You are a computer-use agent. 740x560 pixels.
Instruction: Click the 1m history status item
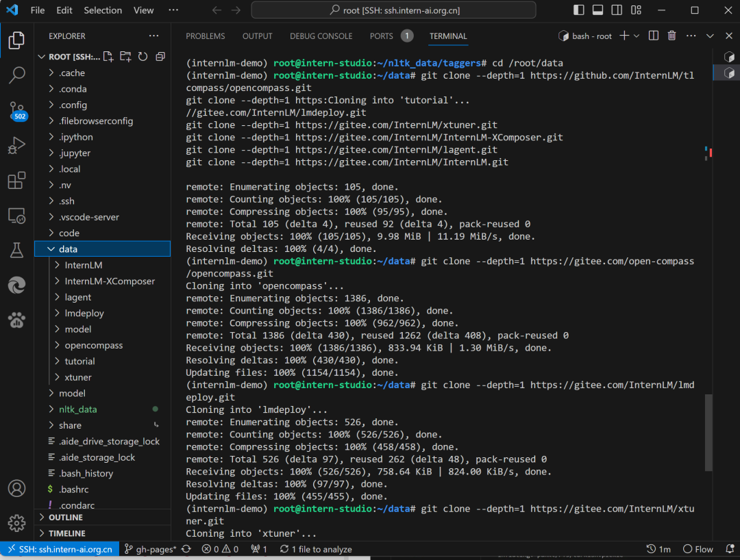pos(659,549)
